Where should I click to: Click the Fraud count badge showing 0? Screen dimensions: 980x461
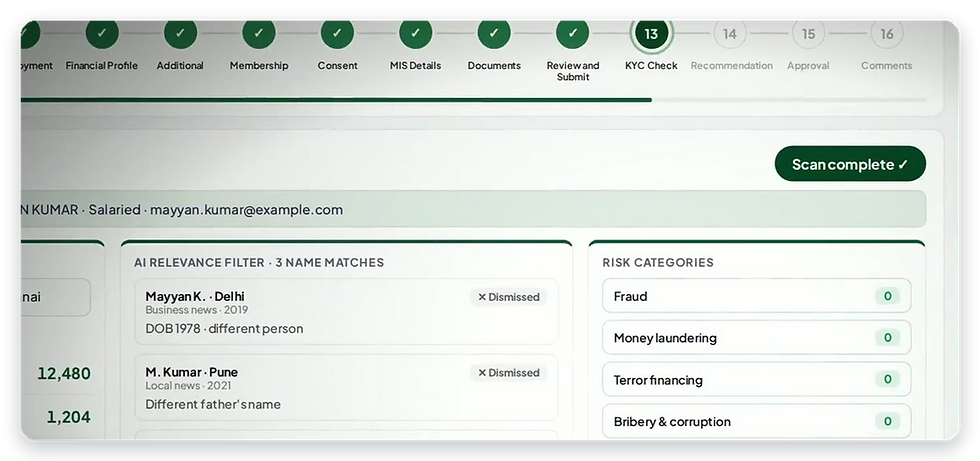(x=888, y=296)
